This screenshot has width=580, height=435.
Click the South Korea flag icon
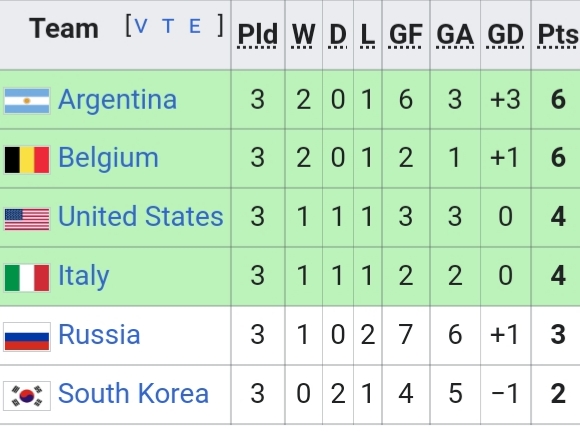click(x=27, y=395)
